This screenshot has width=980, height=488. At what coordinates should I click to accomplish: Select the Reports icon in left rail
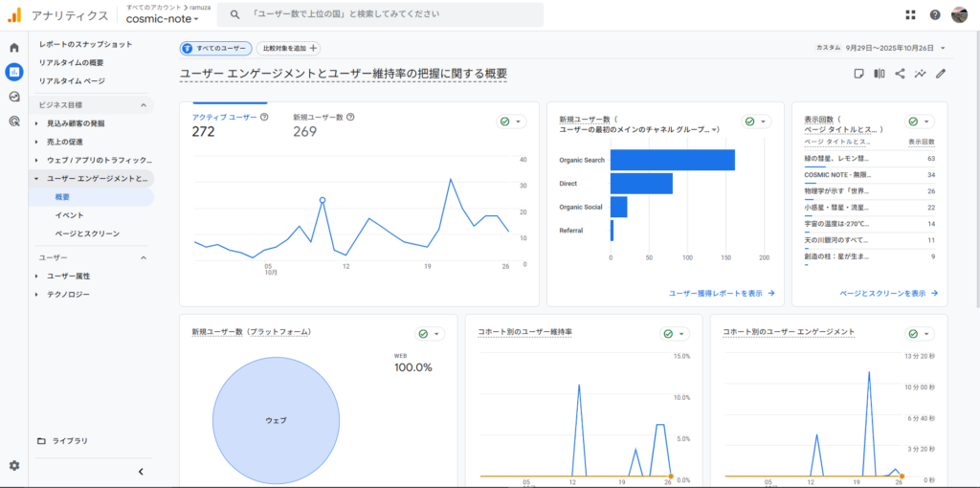[14, 72]
